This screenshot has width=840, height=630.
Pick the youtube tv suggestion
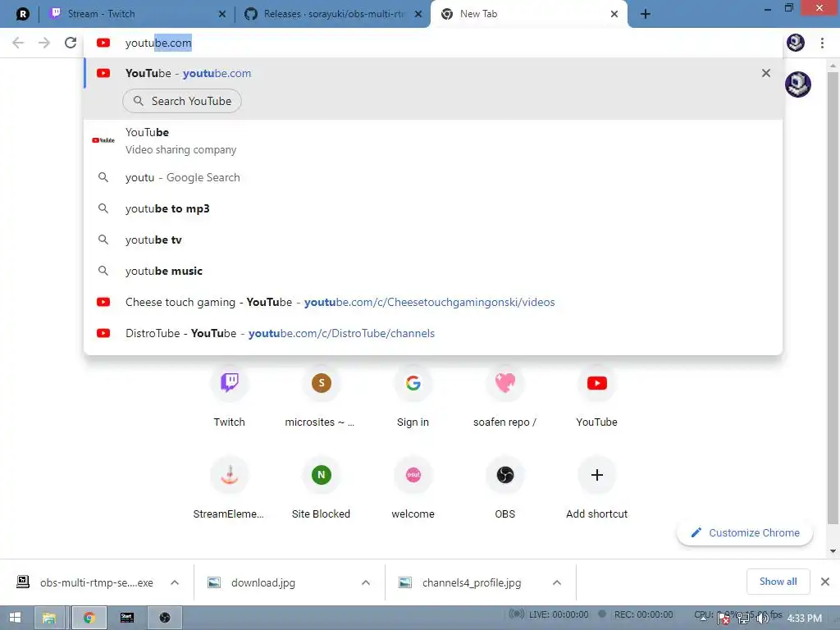click(x=433, y=240)
